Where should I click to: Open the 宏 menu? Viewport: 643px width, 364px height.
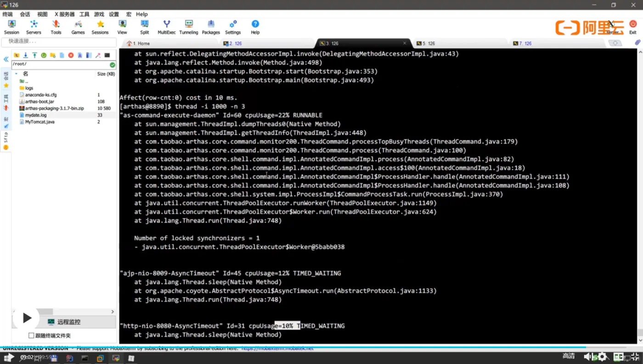pyautogui.click(x=129, y=14)
